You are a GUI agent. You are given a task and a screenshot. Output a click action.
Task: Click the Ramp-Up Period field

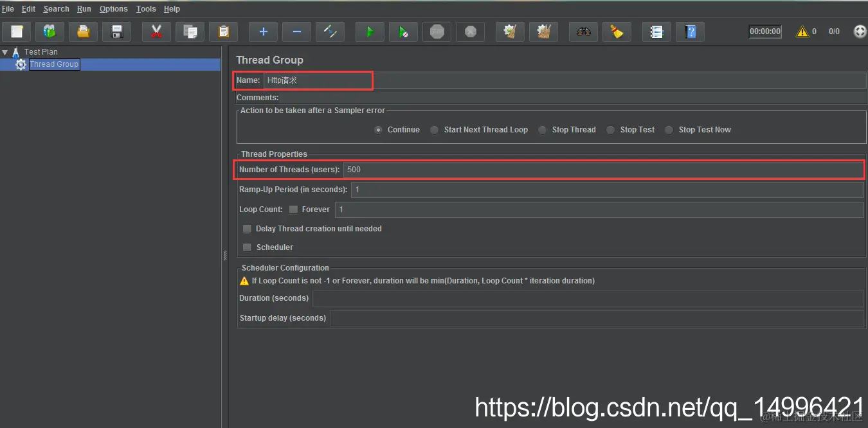(x=607, y=190)
